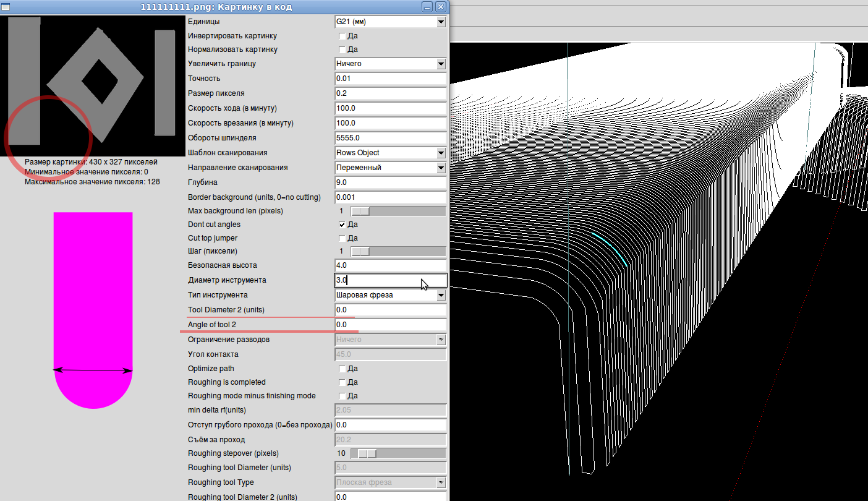The height and width of the screenshot is (501, 868).
Task: Click the Размер картинки size text
Action: click(91, 162)
